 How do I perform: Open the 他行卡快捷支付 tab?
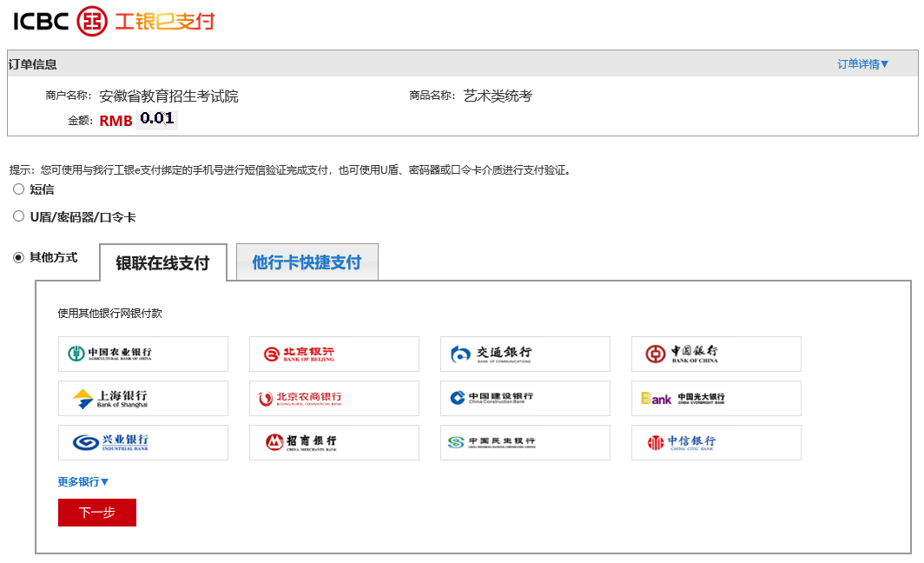point(307,262)
